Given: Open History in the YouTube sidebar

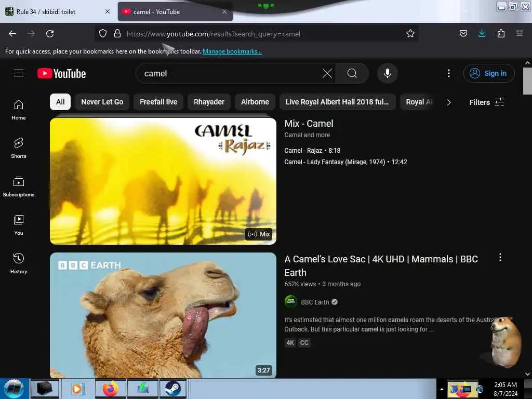Looking at the screenshot, I should click(x=19, y=263).
